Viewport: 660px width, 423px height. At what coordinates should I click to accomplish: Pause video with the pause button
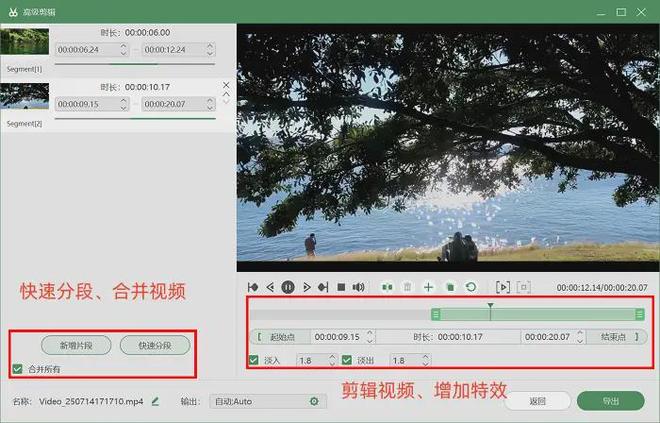pos(288,287)
